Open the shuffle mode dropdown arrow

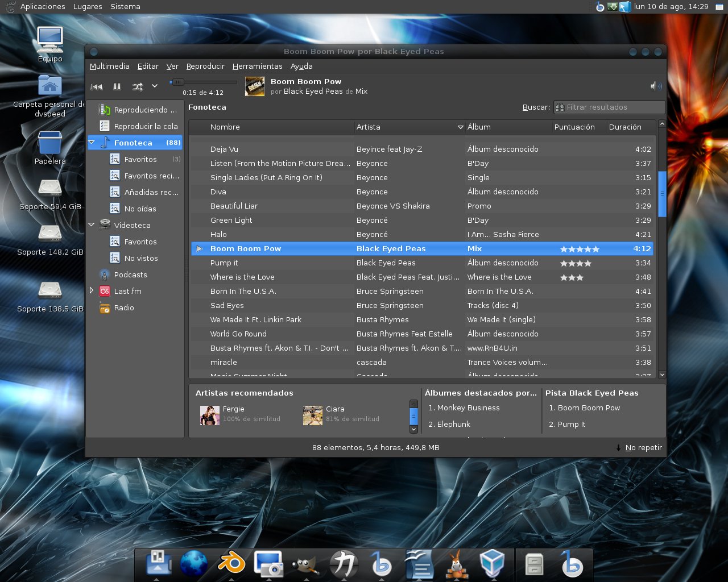[x=155, y=86]
